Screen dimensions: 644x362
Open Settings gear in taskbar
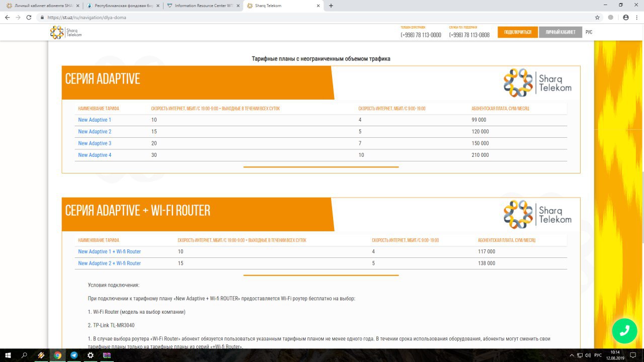point(91,355)
